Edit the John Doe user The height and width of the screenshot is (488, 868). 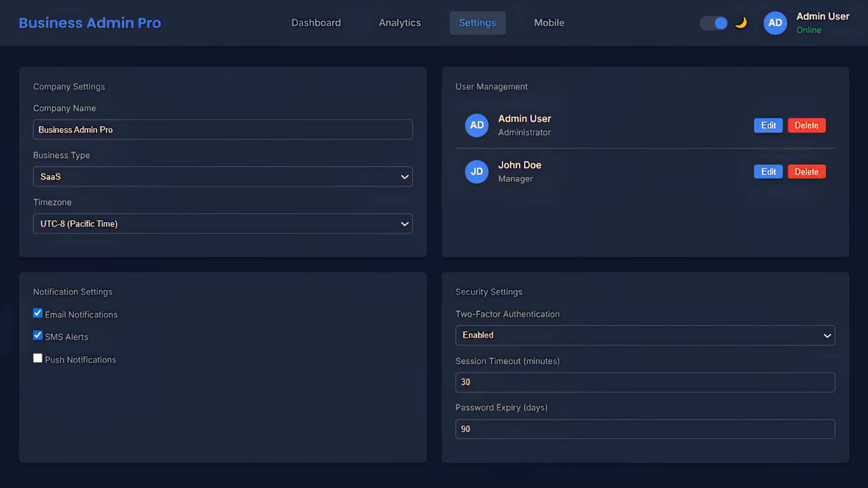click(768, 171)
